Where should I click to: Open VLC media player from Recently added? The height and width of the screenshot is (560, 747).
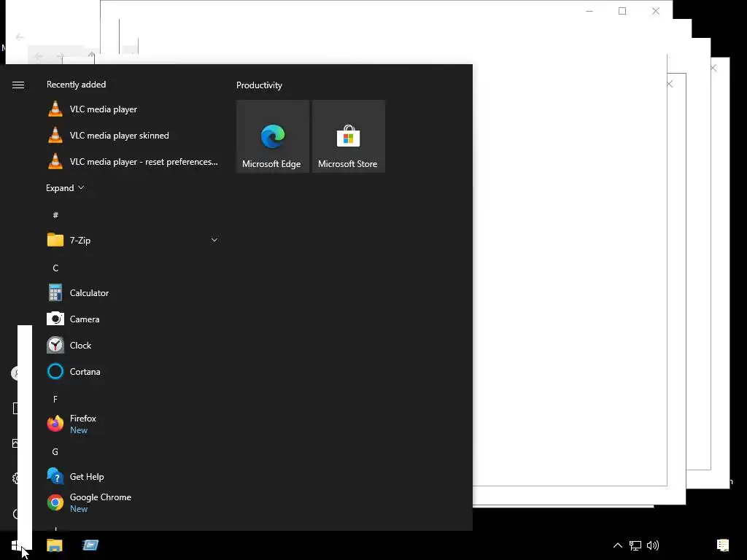click(133, 109)
